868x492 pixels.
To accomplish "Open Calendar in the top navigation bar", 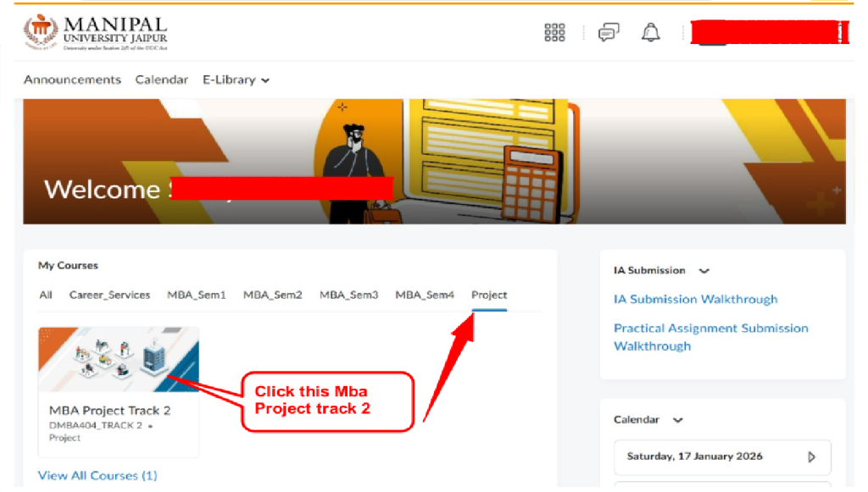I will click(x=161, y=80).
